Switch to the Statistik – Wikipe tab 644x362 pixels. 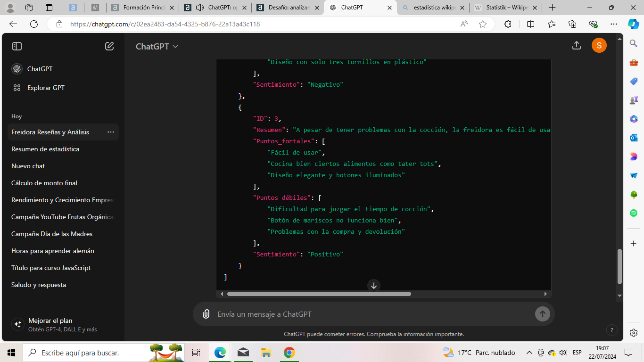505,8
